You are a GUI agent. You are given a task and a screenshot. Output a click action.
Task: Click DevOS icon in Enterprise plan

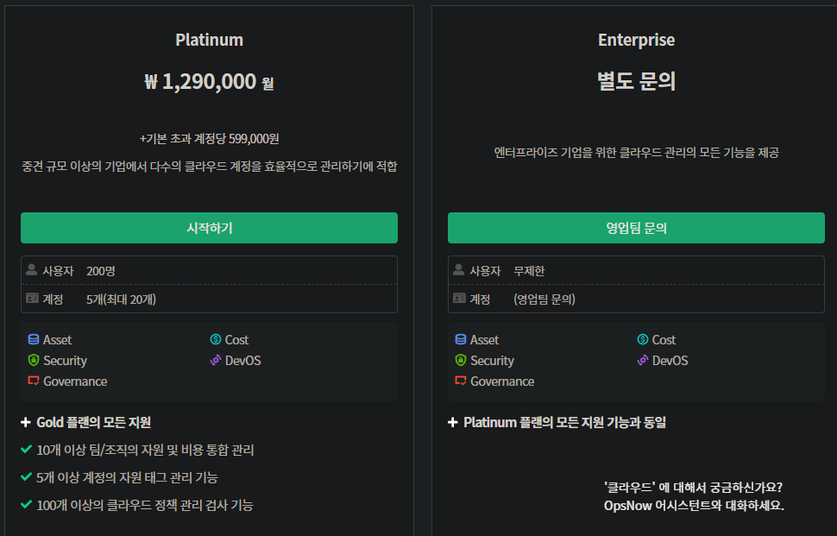(642, 361)
